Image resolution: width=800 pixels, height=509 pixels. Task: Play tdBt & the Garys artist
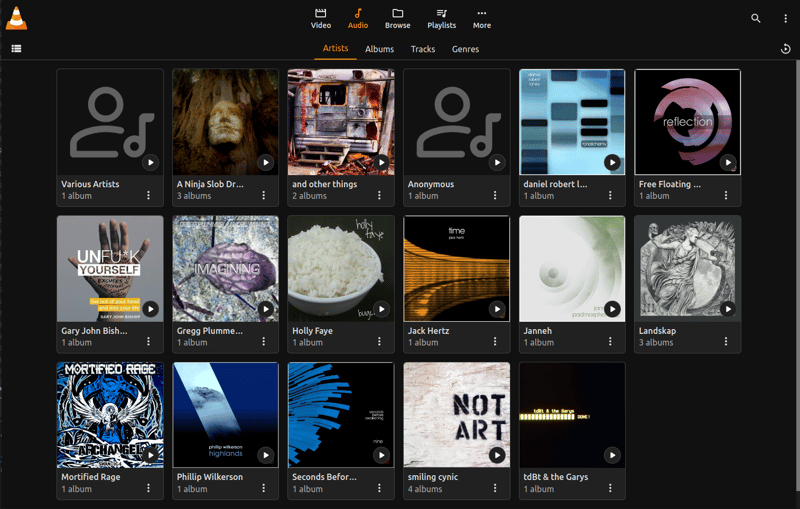(612, 455)
